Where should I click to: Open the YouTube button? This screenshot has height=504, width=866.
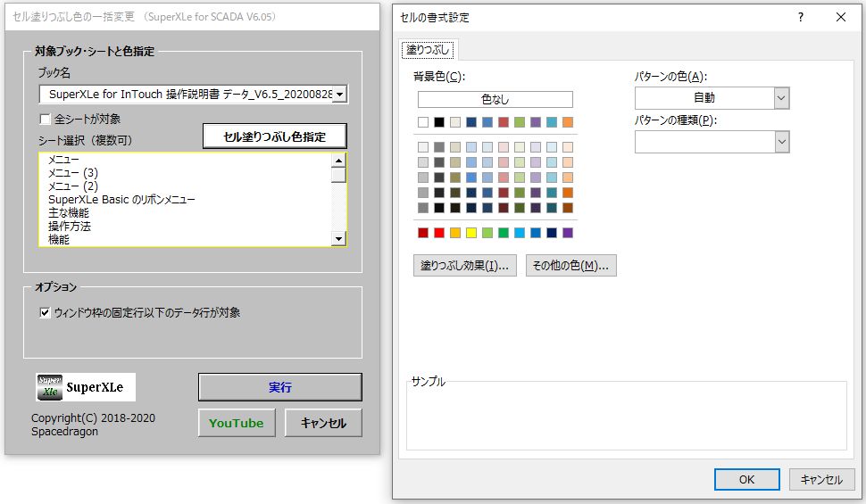point(237,423)
